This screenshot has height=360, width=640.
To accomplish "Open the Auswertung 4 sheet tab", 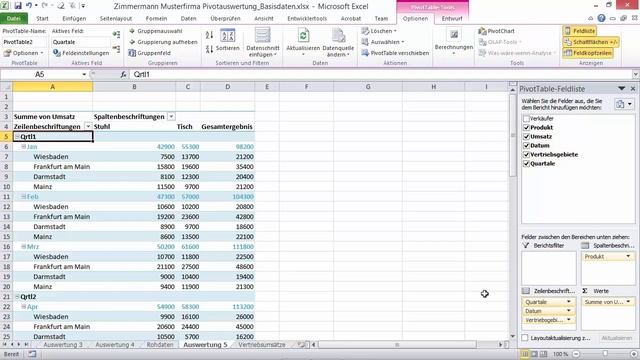I will 114,345.
